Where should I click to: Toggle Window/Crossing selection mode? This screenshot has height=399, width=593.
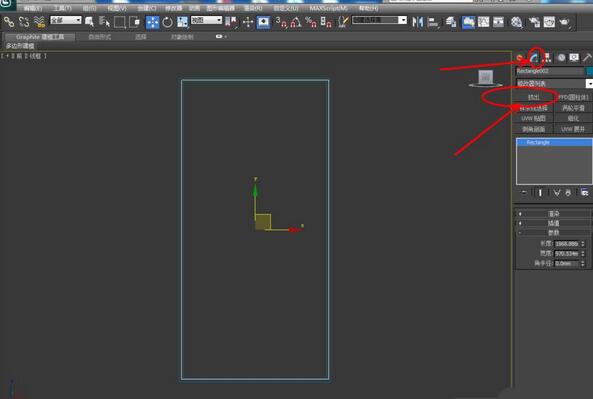[135, 22]
